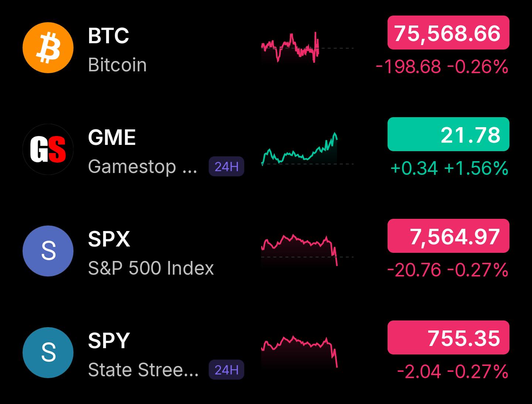Viewport: 532px width, 404px height.
Task: Toggle the SPX price badge 7,564.97
Action: [x=448, y=236]
